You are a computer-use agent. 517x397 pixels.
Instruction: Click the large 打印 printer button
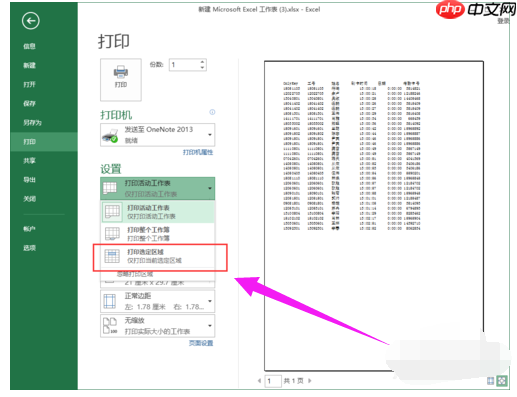(x=121, y=80)
